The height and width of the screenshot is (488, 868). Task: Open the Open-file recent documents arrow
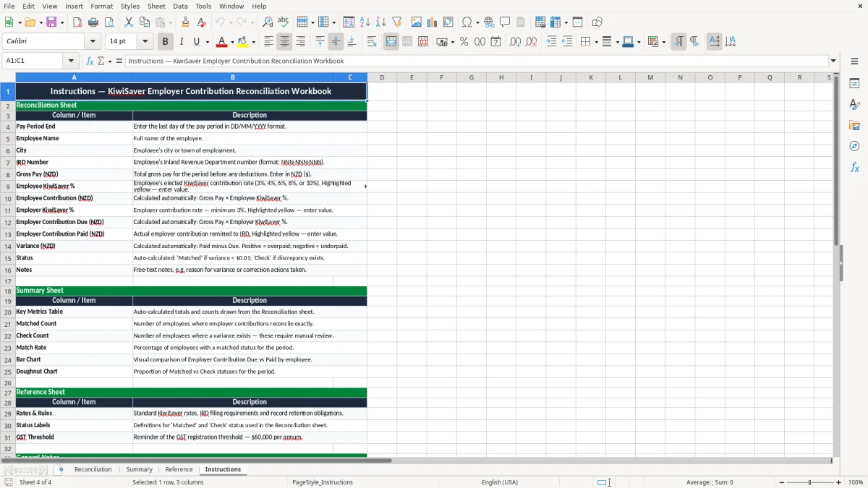click(x=40, y=22)
